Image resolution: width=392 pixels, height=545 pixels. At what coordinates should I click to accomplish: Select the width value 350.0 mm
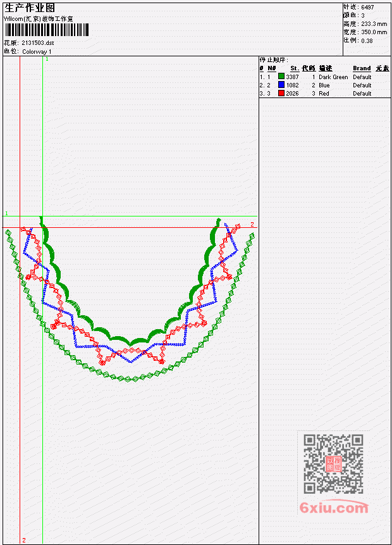click(374, 32)
